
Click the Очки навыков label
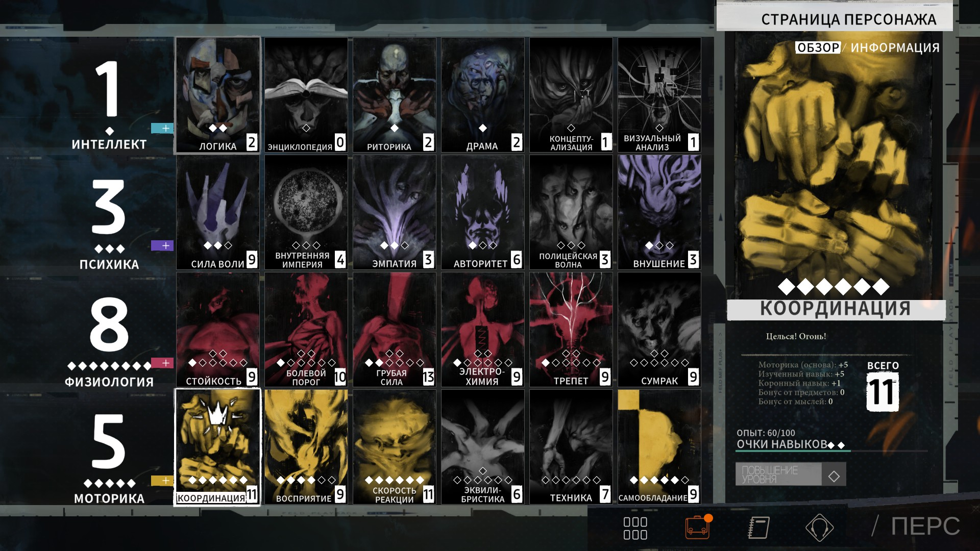(782, 444)
